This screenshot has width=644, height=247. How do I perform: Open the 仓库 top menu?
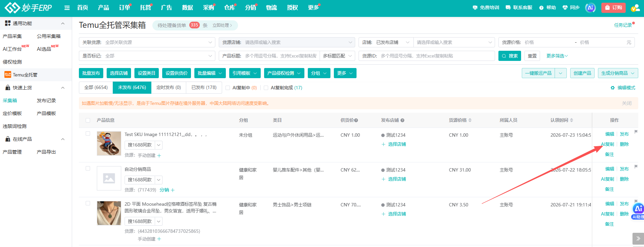click(230, 7)
